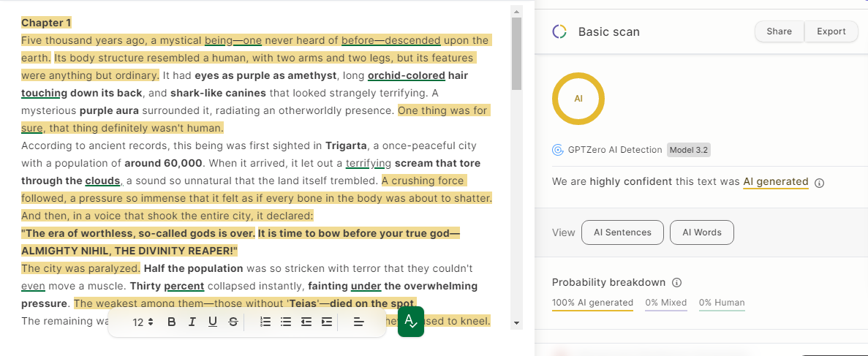Click the green grammar check button
Image resolution: width=868 pixels, height=356 pixels.
tap(410, 322)
